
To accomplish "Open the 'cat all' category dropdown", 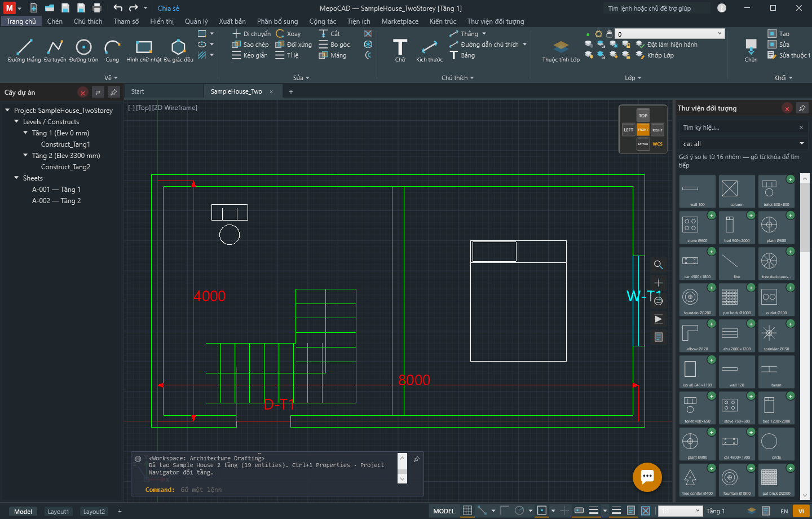I will 743,144.
